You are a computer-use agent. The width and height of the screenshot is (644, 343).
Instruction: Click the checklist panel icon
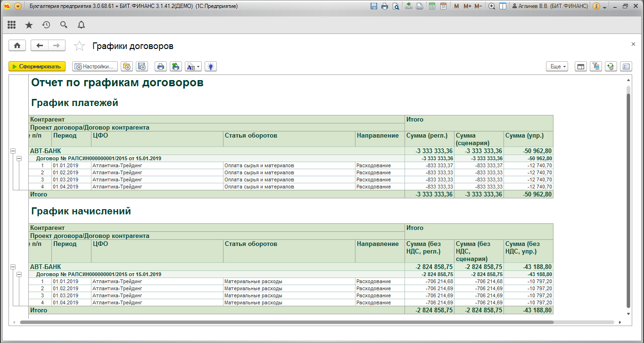pyautogui.click(x=626, y=66)
